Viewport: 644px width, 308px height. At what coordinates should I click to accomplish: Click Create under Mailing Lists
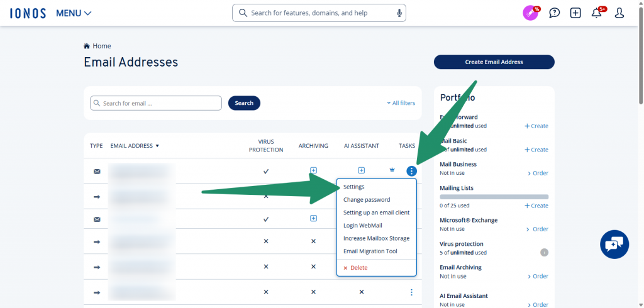click(x=536, y=206)
